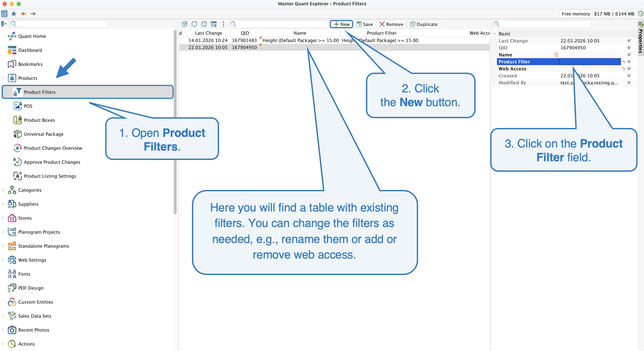The width and height of the screenshot is (644, 351).
Task: Click the Name property default-value icon
Action: 556,55
